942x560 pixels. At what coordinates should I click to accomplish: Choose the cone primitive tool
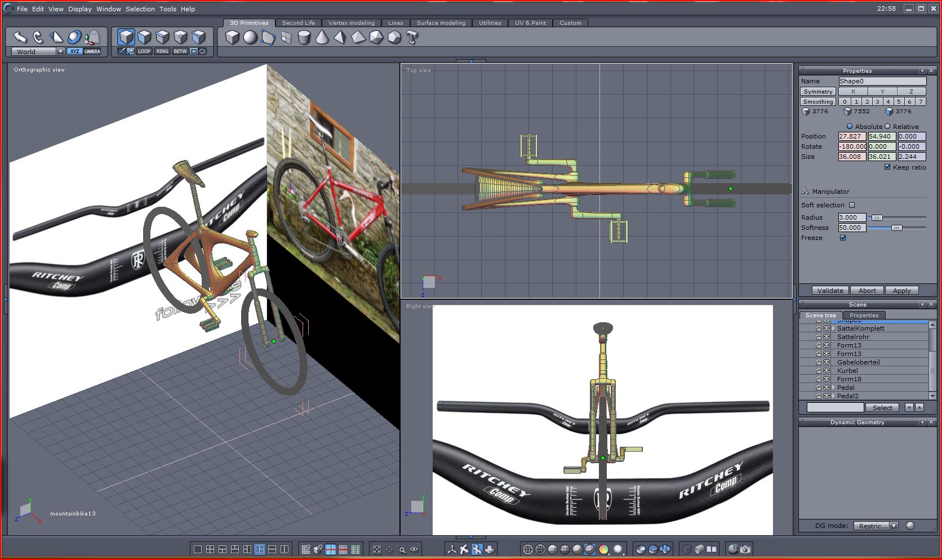point(322,38)
